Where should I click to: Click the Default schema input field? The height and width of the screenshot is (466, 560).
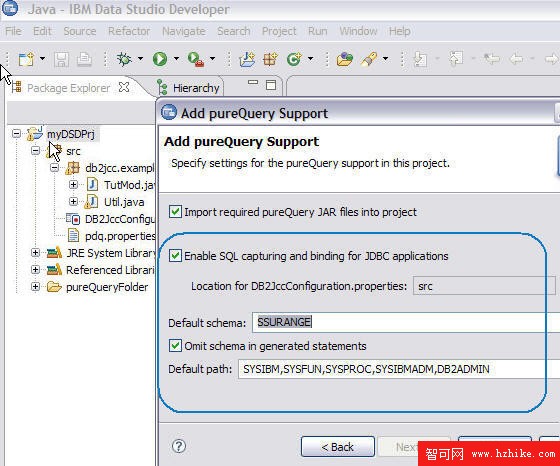(406, 322)
